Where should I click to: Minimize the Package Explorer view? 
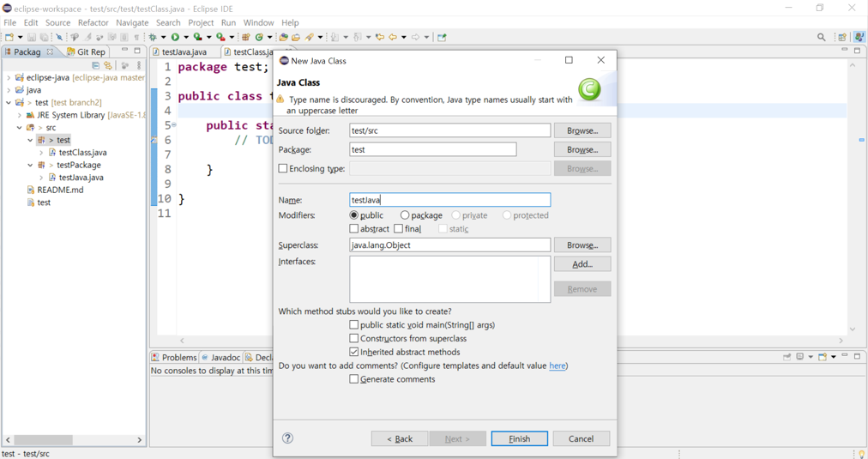pos(124,51)
